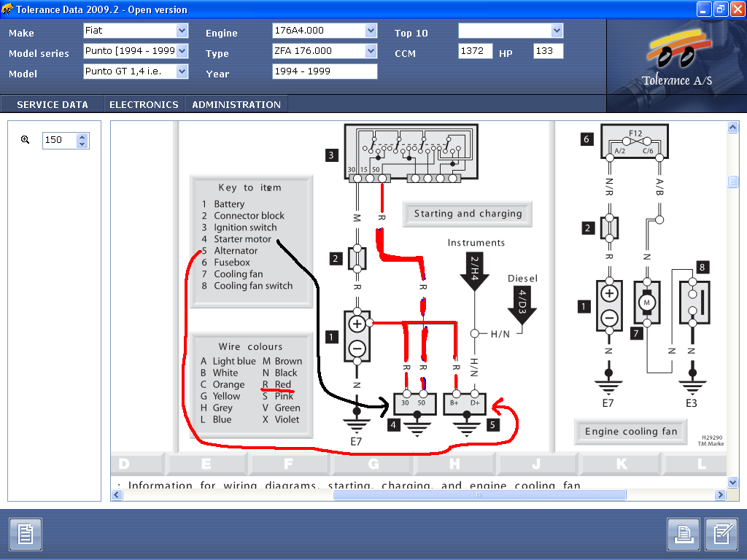Click the Diesel label in the diagram
Image resolution: width=747 pixels, height=560 pixels.
522,279
